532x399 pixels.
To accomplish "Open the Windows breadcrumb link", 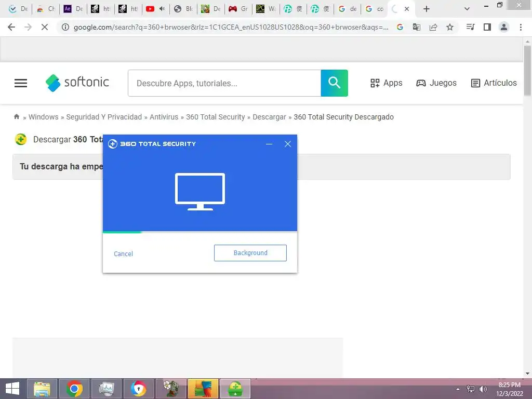I will click(x=44, y=117).
